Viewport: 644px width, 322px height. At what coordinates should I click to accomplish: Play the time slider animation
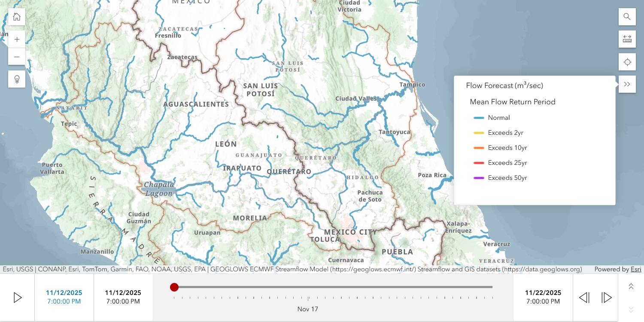click(18, 298)
